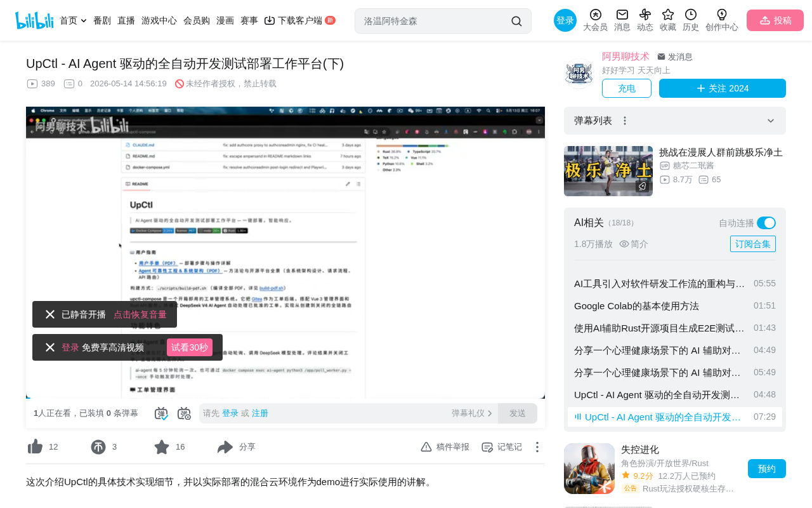This screenshot has width=812, height=508.
Task: Play AI工具引入对软件研发 episode
Action: (x=675, y=283)
